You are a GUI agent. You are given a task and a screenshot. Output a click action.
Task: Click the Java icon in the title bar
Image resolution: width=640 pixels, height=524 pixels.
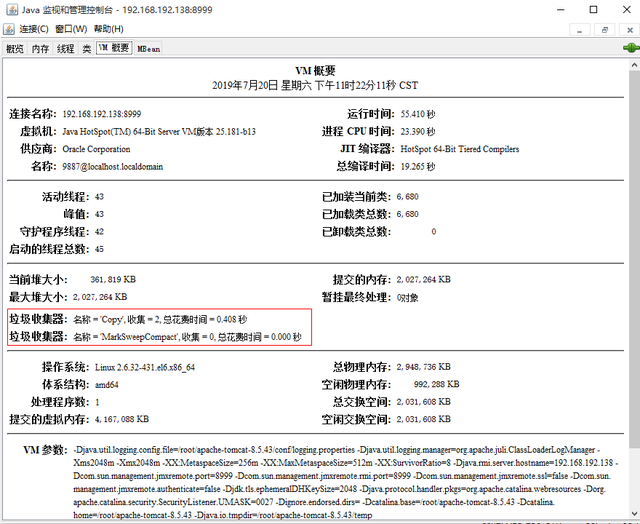pos(12,9)
